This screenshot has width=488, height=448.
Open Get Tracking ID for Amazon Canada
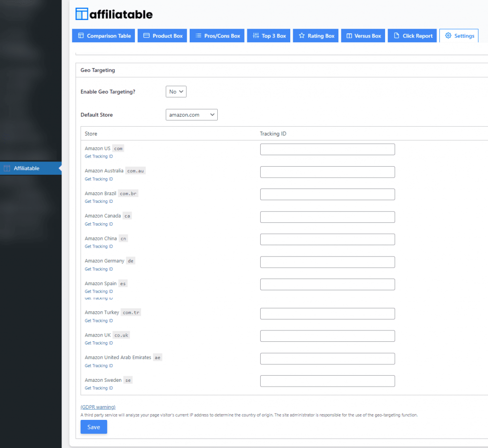[x=99, y=224]
